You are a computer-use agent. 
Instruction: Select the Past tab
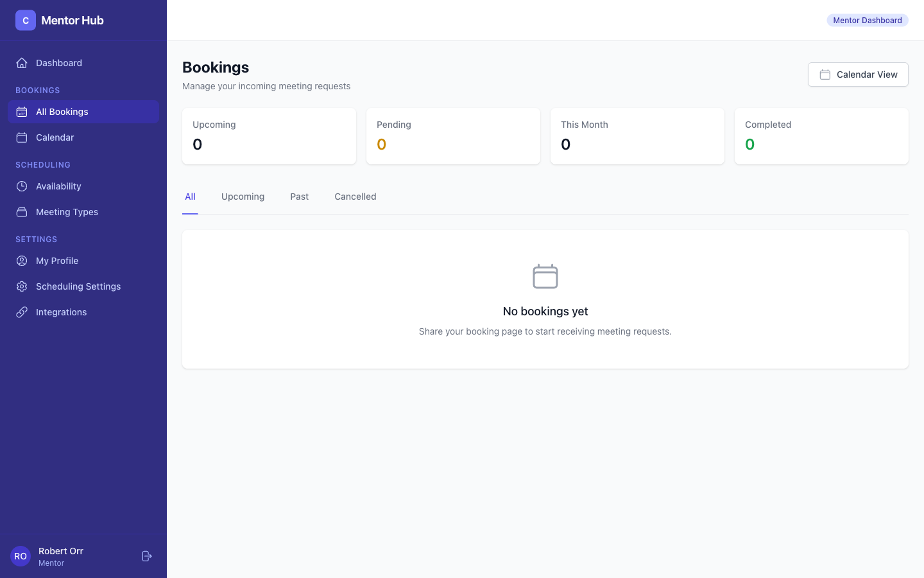(x=299, y=197)
